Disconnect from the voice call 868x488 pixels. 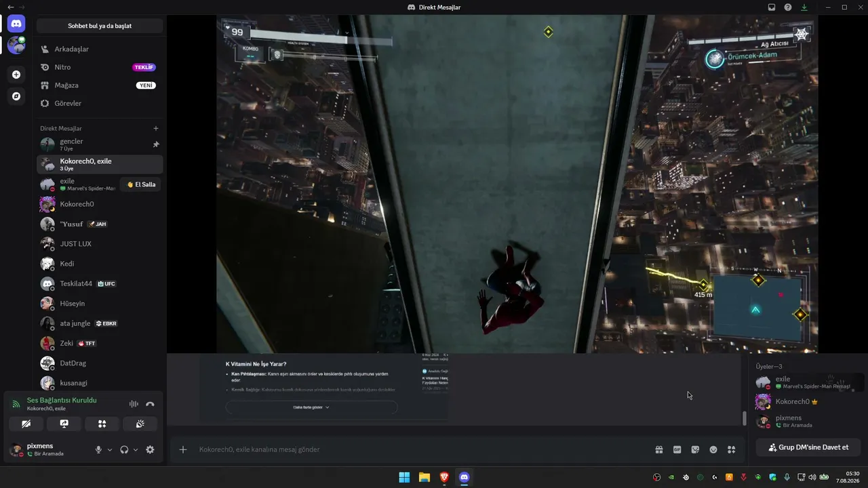[150, 404]
